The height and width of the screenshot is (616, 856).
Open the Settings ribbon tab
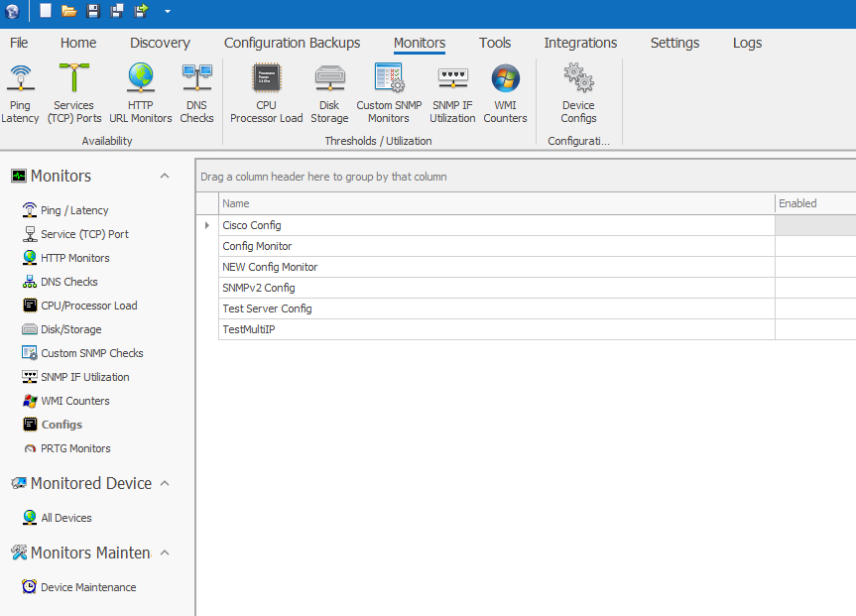pos(674,43)
